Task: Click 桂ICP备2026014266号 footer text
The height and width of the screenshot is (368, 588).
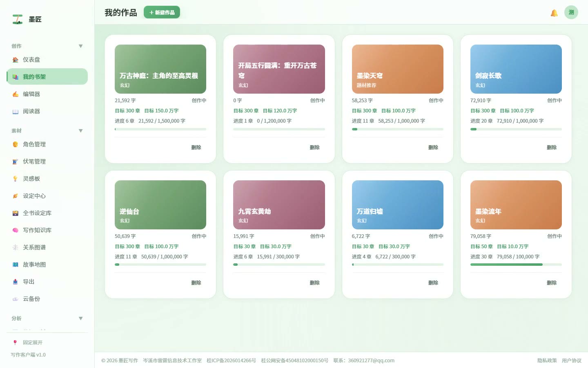Action: click(231, 361)
